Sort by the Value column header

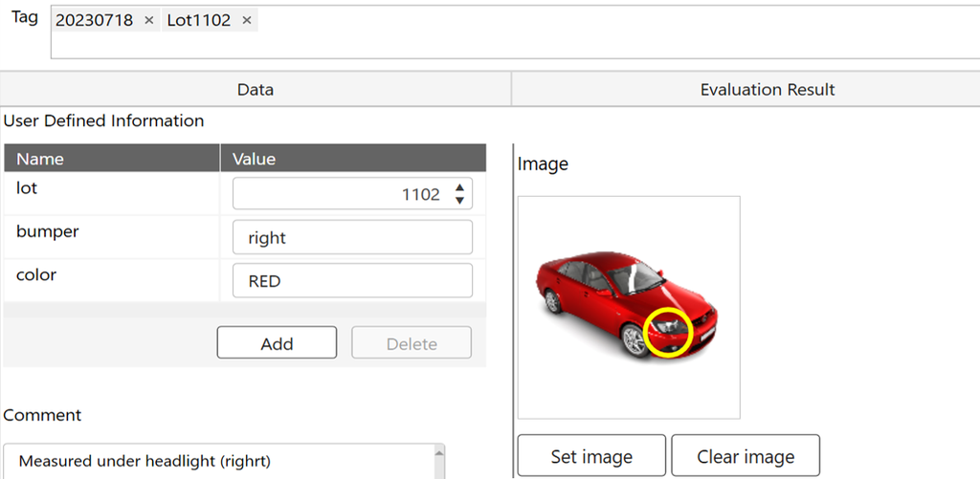tap(352, 159)
